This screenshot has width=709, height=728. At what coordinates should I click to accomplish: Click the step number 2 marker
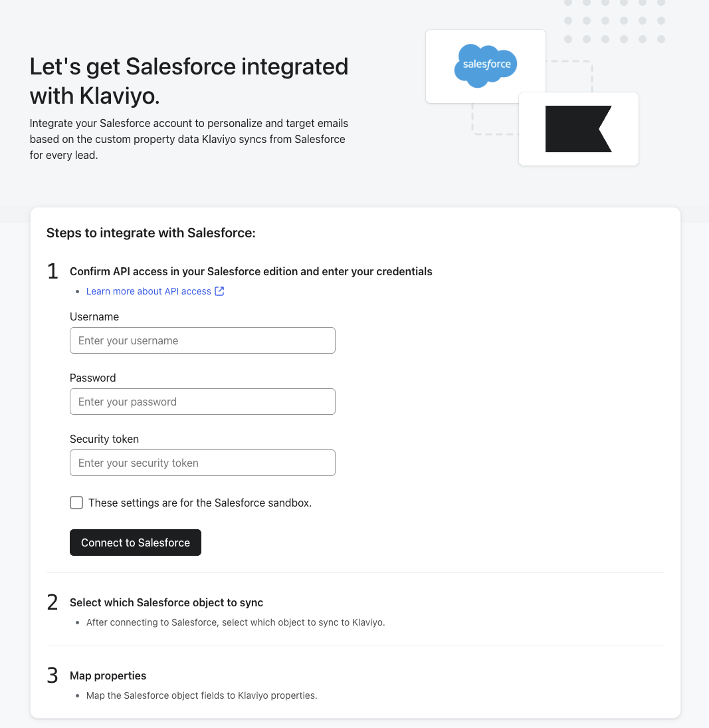click(53, 602)
